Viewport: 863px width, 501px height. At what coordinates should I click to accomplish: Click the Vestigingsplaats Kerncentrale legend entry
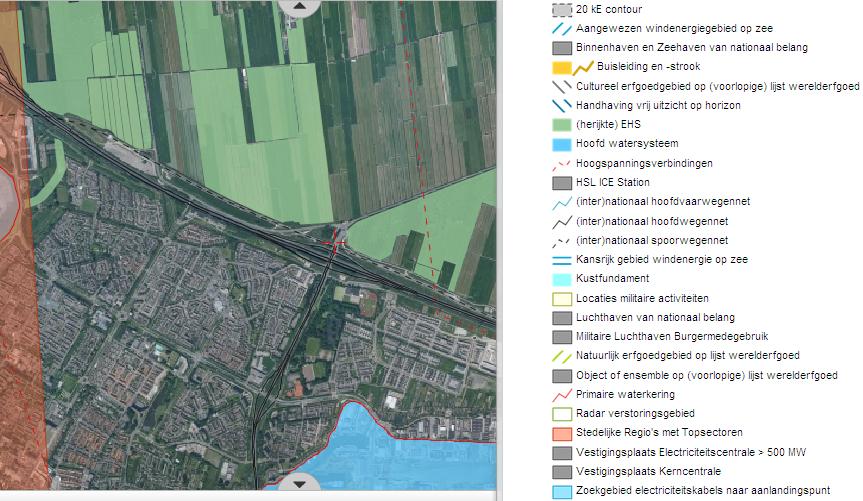pyautogui.click(x=636, y=472)
